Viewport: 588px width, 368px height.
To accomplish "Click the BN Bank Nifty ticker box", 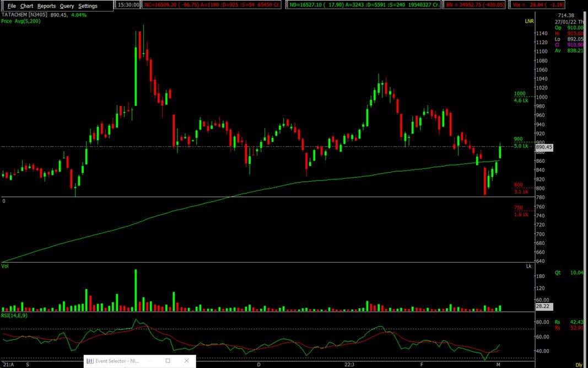I will (x=475, y=5).
